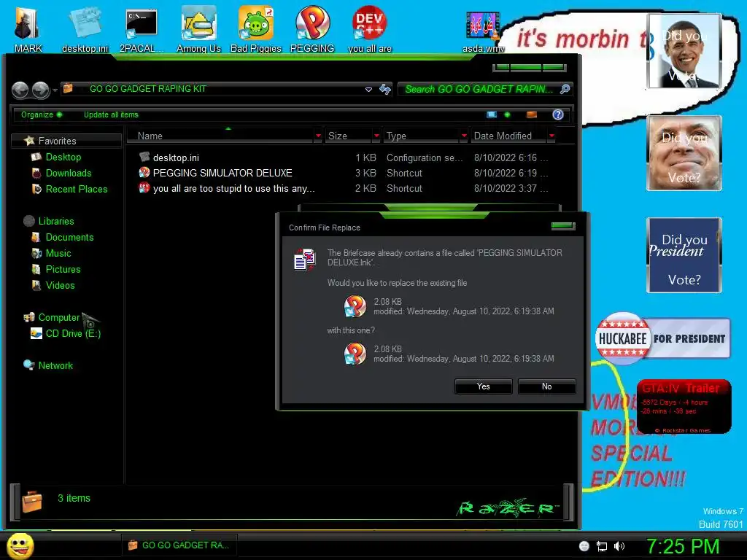Open Date Modified column filter dropdown

pyautogui.click(x=551, y=136)
